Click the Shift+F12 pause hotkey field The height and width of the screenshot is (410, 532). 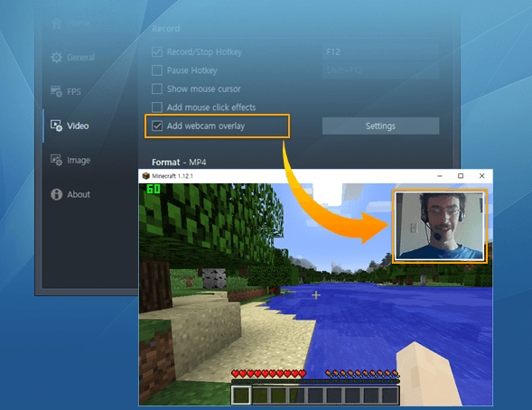(380, 70)
